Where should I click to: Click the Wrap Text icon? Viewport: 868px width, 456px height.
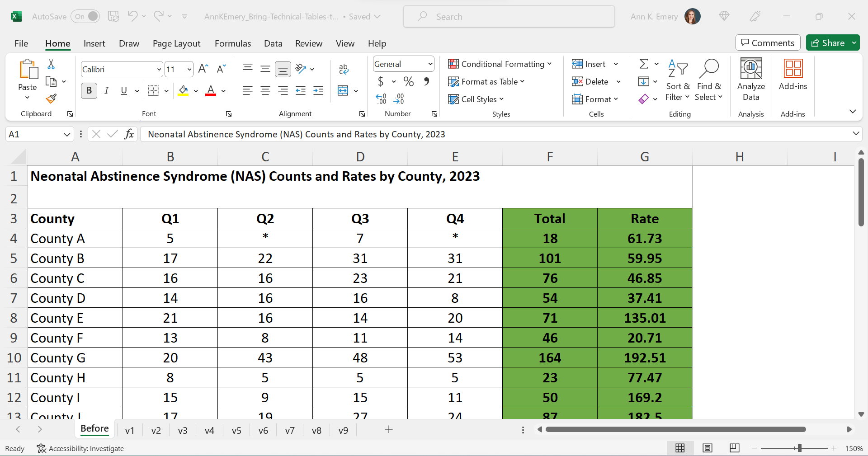tap(343, 69)
